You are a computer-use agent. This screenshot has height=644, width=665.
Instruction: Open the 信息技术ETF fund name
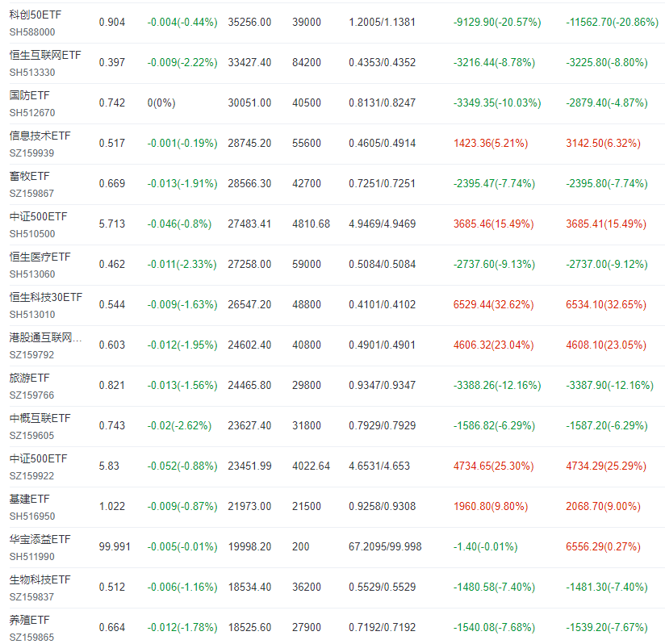pos(40,136)
